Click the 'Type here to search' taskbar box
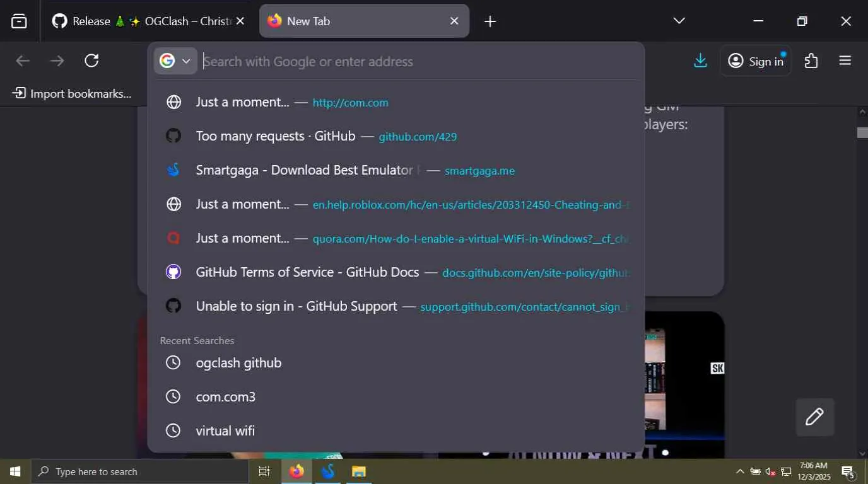Screen dimensions: 868x484 click(x=139, y=471)
